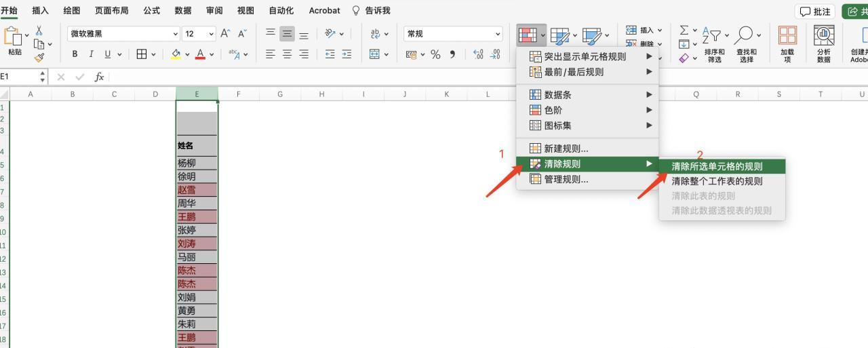Toggle Underline formatting
868x348 pixels.
pos(108,54)
